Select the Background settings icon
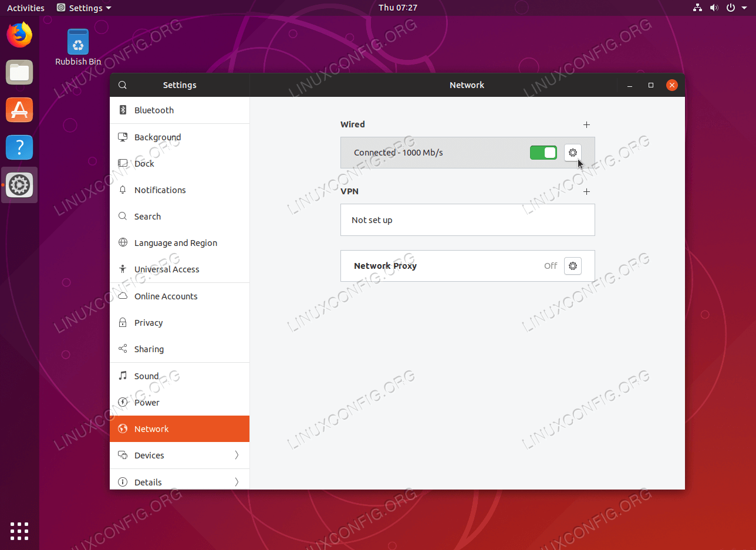This screenshot has width=756, height=550. pos(123,137)
